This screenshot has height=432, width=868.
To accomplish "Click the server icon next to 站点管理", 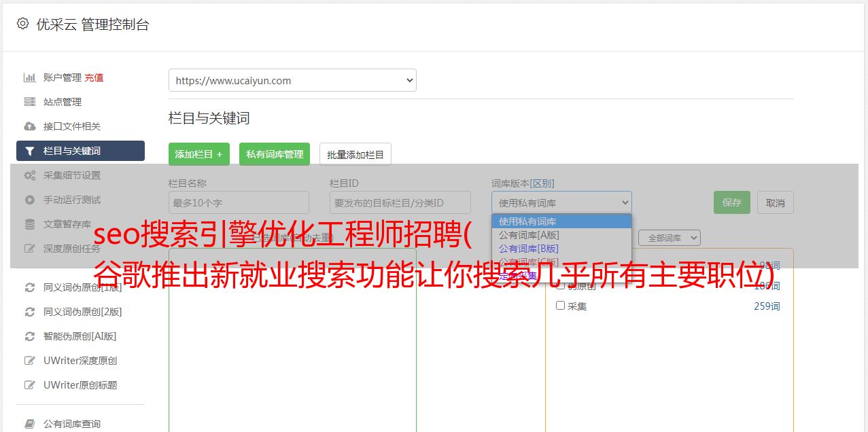I will tap(30, 102).
